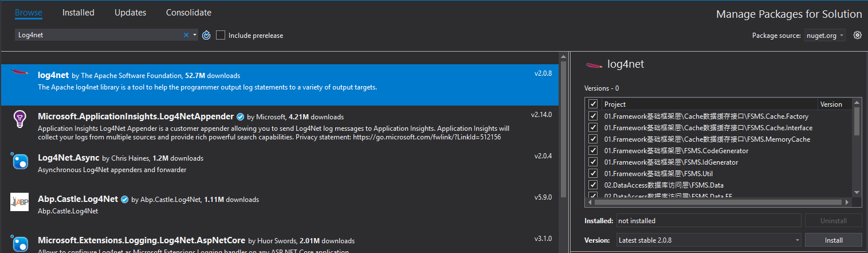Viewport: 868px width, 253px height.
Task: Click the Install button
Action: pyautogui.click(x=833, y=240)
